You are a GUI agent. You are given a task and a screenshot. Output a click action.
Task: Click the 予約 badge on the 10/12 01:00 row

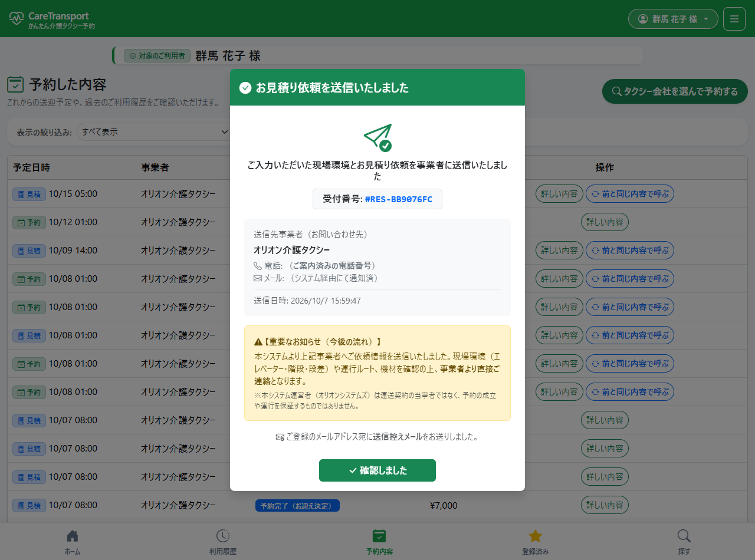tap(29, 222)
